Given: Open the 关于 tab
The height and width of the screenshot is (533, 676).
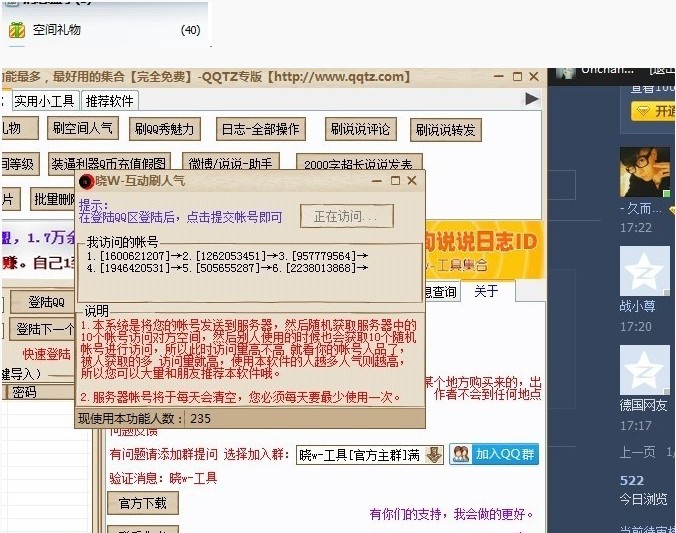Looking at the screenshot, I should pos(486,291).
